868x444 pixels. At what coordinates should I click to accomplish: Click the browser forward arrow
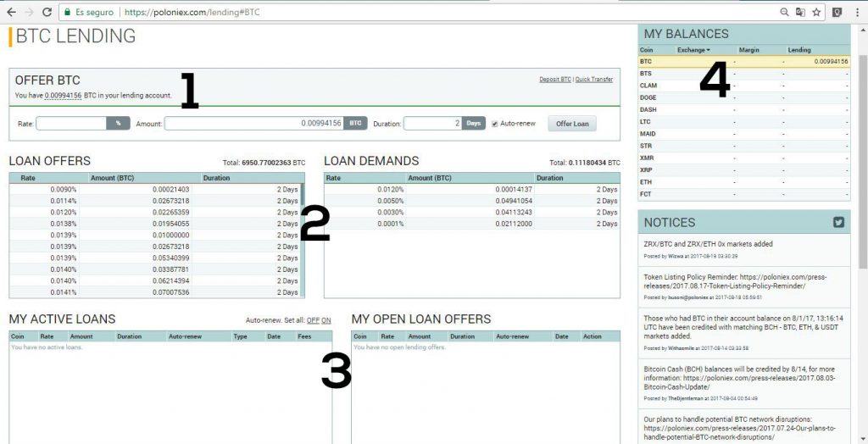[x=30, y=12]
